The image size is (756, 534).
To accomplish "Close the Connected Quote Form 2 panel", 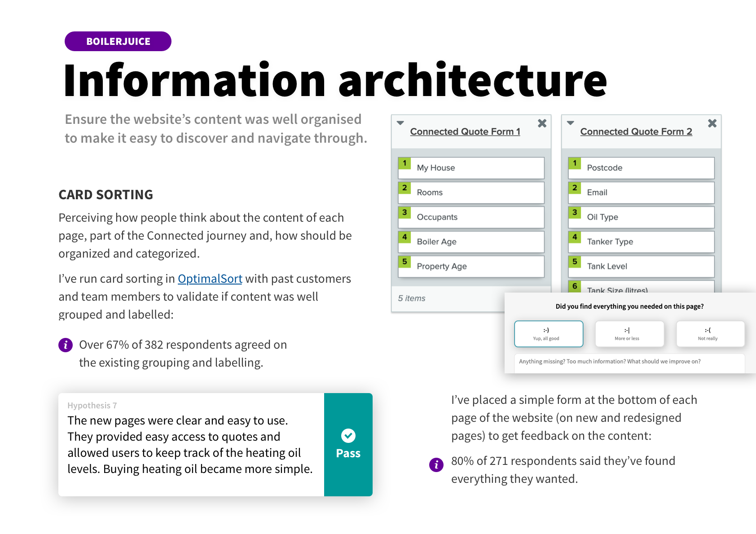I will [712, 123].
